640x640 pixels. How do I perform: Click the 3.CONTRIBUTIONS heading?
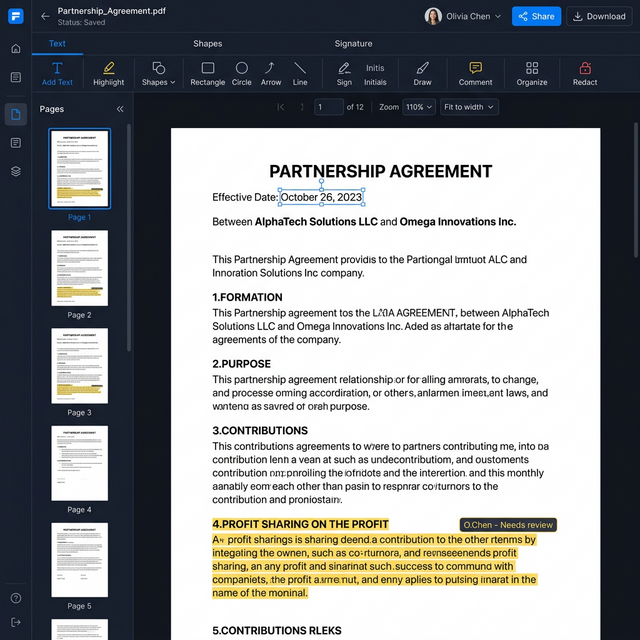coord(260,431)
